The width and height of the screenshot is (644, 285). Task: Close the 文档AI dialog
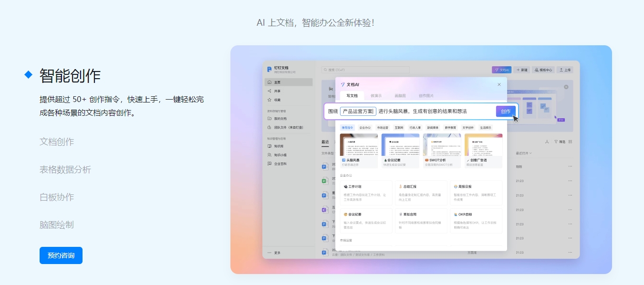499,84
